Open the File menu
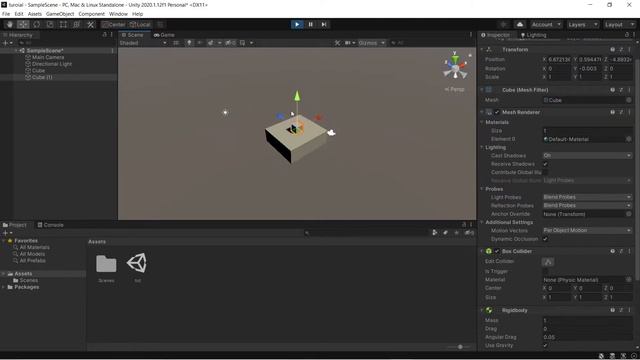Image resolution: width=640 pixels, height=360 pixels. [x=6, y=14]
